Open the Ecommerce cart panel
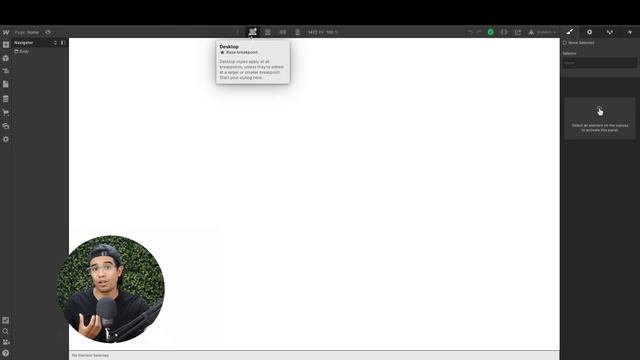This screenshot has width=640, height=360. click(x=6, y=113)
